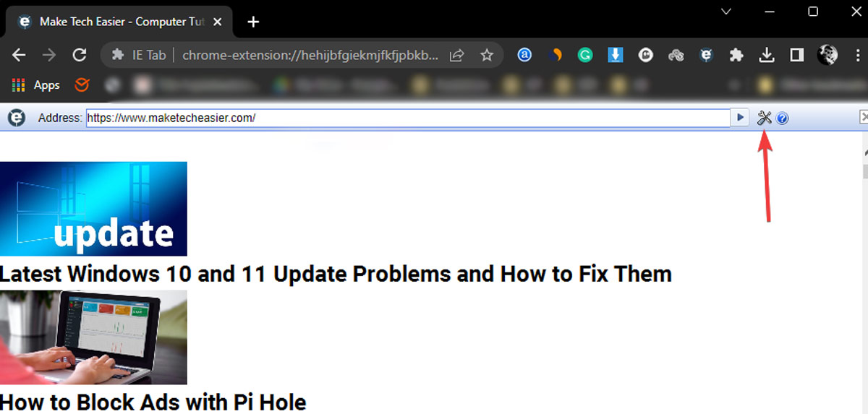The image size is (868, 414).
Task: Maximize the Chrome window
Action: [x=813, y=11]
